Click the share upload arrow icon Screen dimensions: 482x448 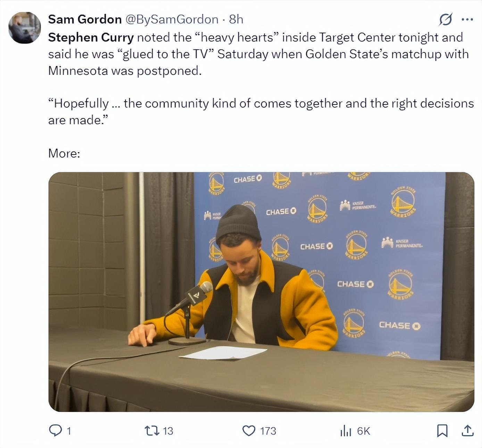[467, 431]
